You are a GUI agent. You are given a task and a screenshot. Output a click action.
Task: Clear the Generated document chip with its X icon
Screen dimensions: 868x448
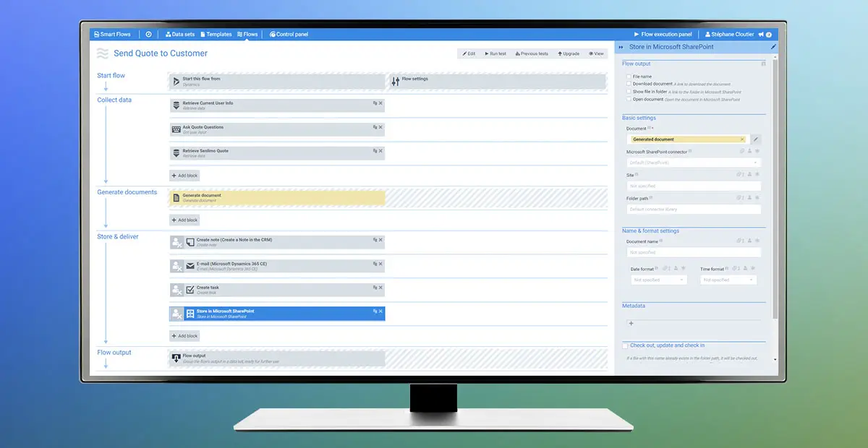741,139
